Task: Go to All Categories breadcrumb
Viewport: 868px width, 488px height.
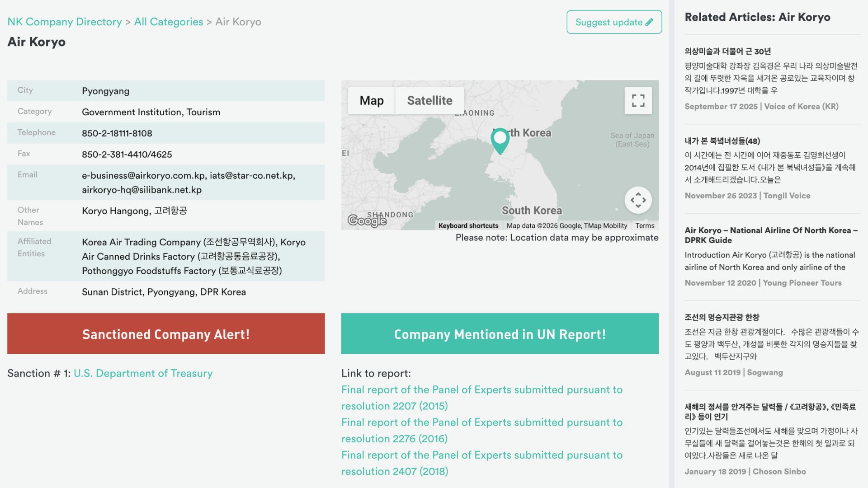Action: click(x=169, y=22)
